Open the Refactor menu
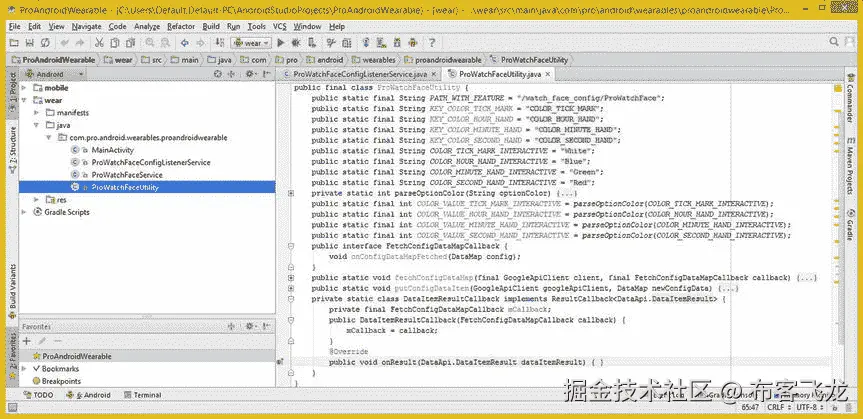The width and height of the screenshot is (863, 419). (181, 26)
